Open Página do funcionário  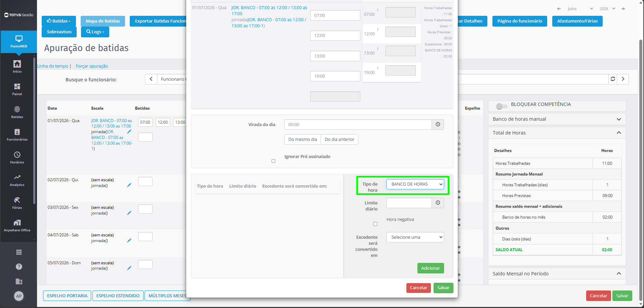(x=520, y=21)
